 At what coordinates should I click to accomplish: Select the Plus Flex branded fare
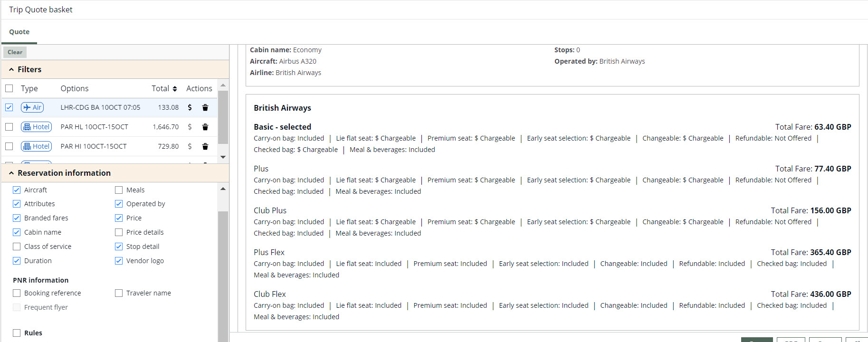tap(269, 252)
